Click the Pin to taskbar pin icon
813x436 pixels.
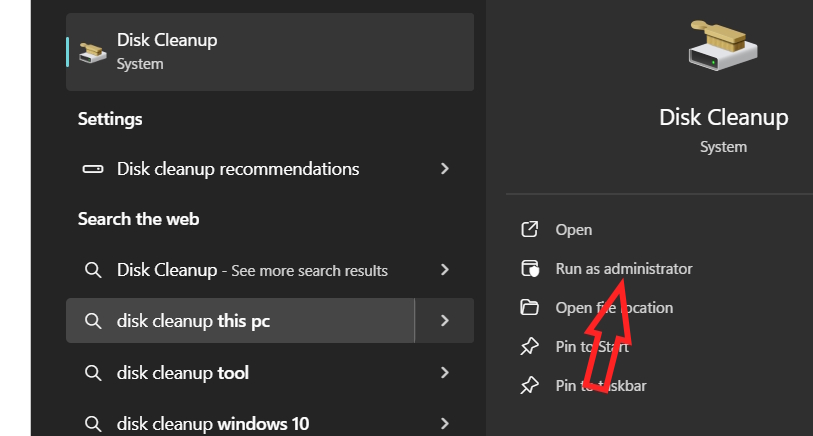[530, 385]
